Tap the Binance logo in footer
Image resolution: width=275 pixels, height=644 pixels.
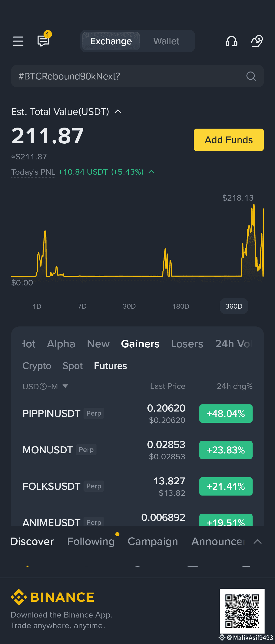point(52,597)
